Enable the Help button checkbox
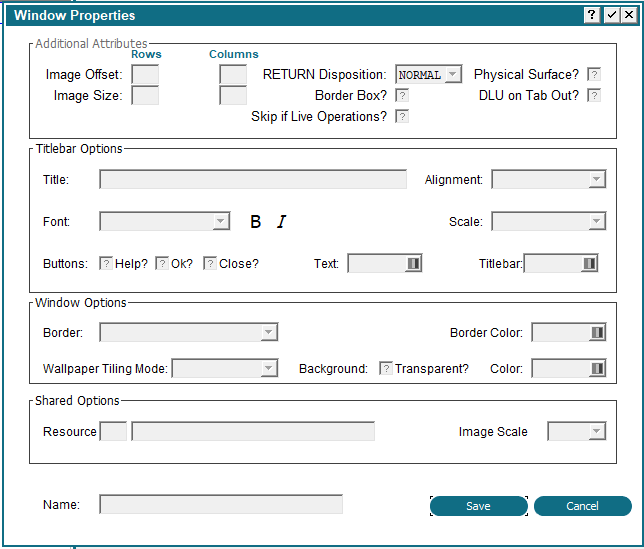The height and width of the screenshot is (549, 644). click(x=106, y=263)
